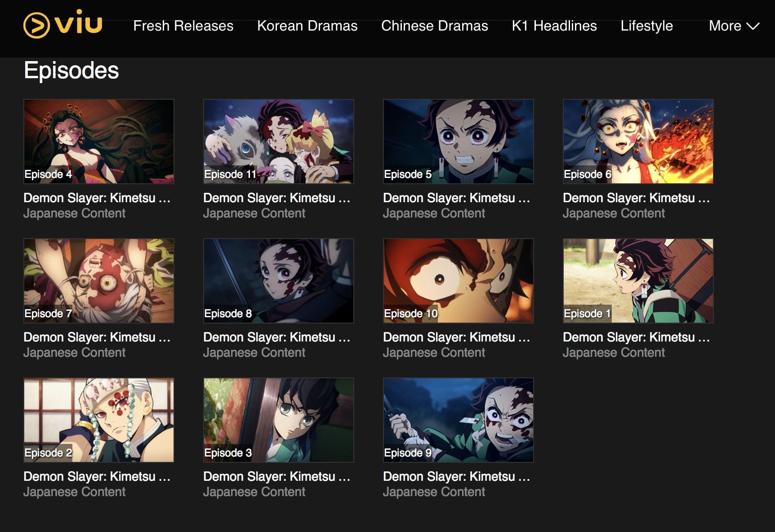Screen dimensions: 775x532
Task: Click the chevron next to More
Action: point(752,27)
